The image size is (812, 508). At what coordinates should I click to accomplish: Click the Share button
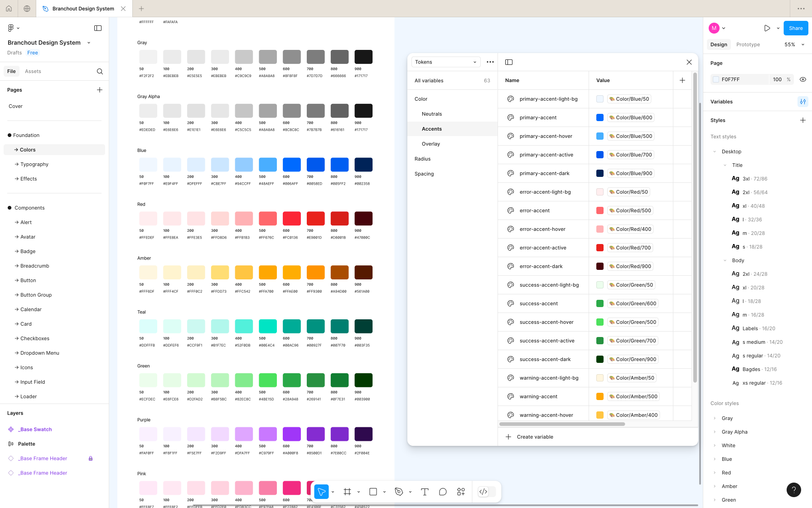click(x=796, y=28)
